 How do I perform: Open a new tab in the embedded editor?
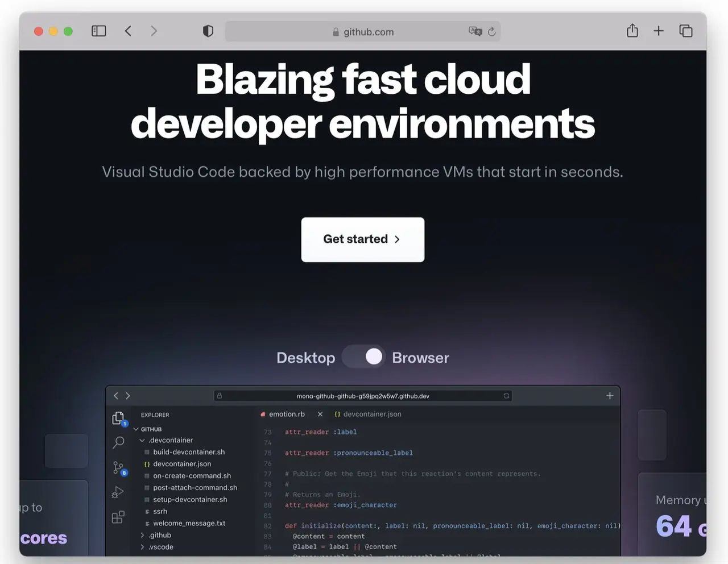pyautogui.click(x=610, y=395)
